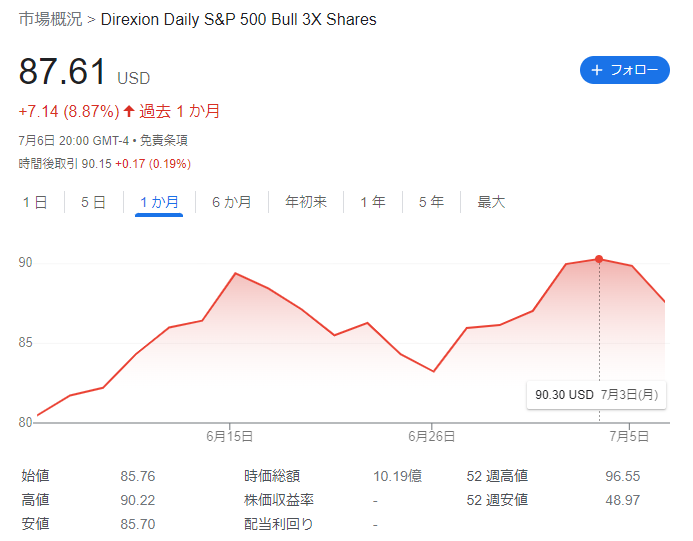Click the 時価総額 value 10.19億
Viewport: 693px width, 541px height.
(x=397, y=476)
